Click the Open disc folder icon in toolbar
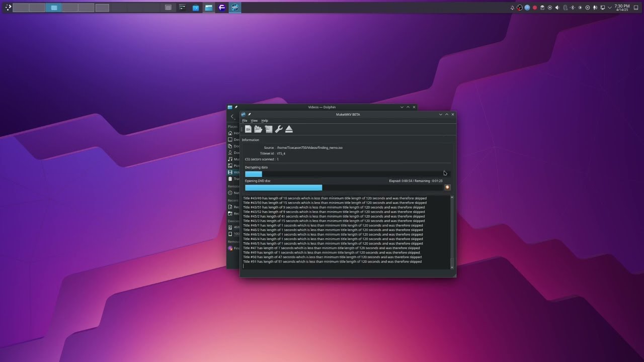The height and width of the screenshot is (362, 644). click(x=258, y=129)
